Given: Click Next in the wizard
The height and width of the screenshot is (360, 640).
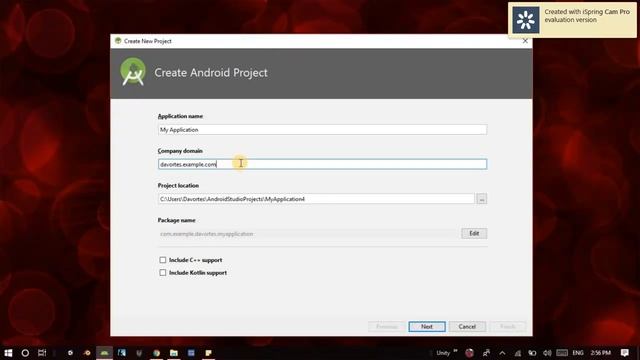Looking at the screenshot, I should (427, 327).
